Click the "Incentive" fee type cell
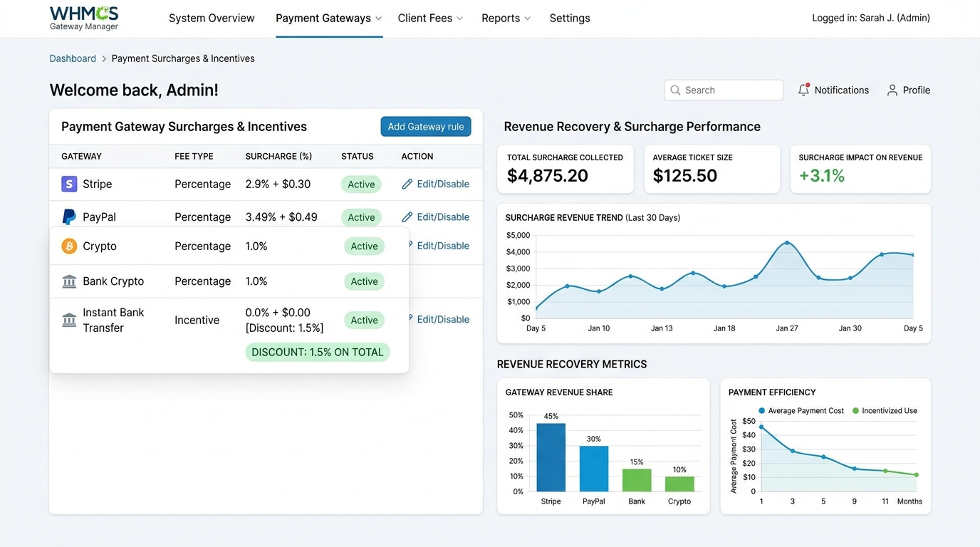Image resolution: width=980 pixels, height=547 pixels. tap(197, 321)
